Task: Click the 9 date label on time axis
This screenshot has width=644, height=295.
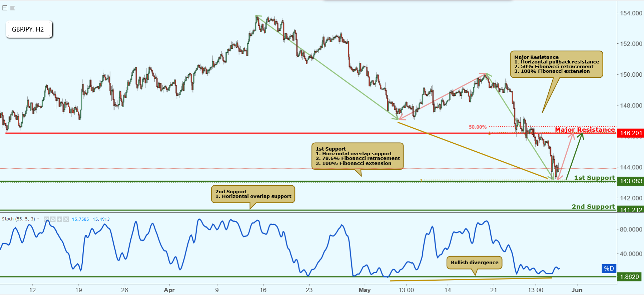Action: point(217,290)
